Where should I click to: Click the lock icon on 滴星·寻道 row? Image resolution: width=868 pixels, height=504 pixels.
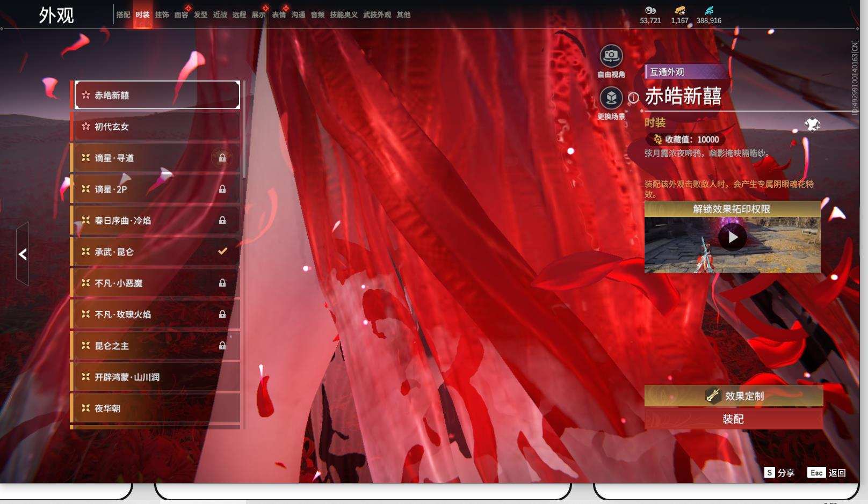222,158
